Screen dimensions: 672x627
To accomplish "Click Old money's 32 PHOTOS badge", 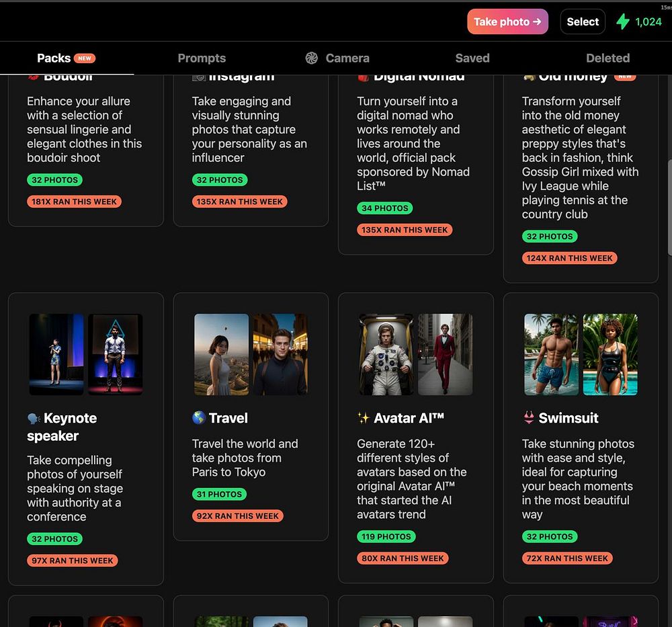I will 550,237.
